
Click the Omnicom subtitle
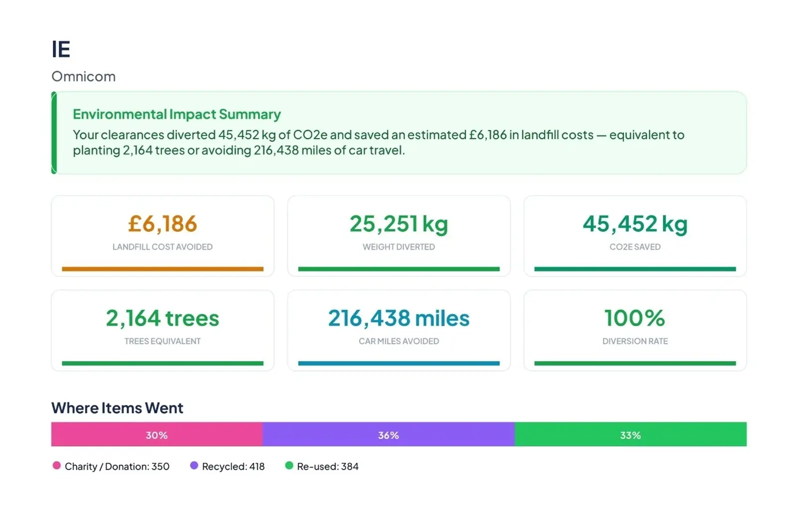[83, 76]
